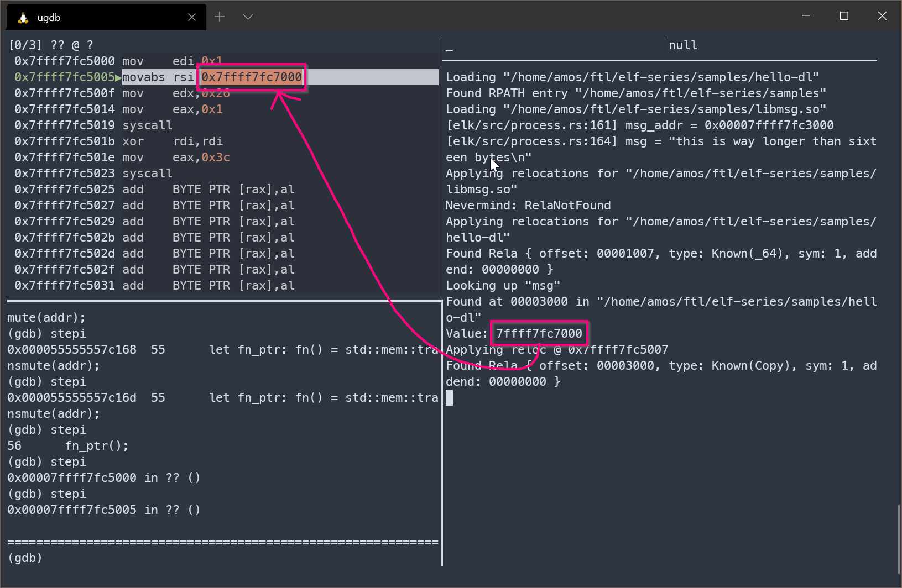Image resolution: width=902 pixels, height=588 pixels.
Task: Expand the terminal profiles dropdown
Action: pos(248,17)
